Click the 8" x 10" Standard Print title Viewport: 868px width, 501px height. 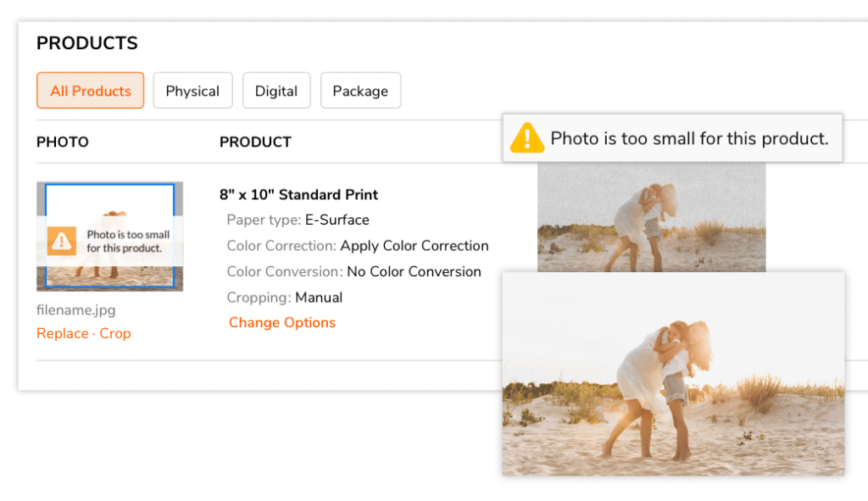[298, 195]
